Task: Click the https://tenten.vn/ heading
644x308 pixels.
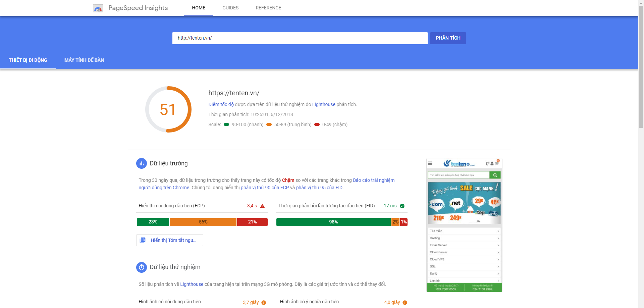Action: point(234,93)
